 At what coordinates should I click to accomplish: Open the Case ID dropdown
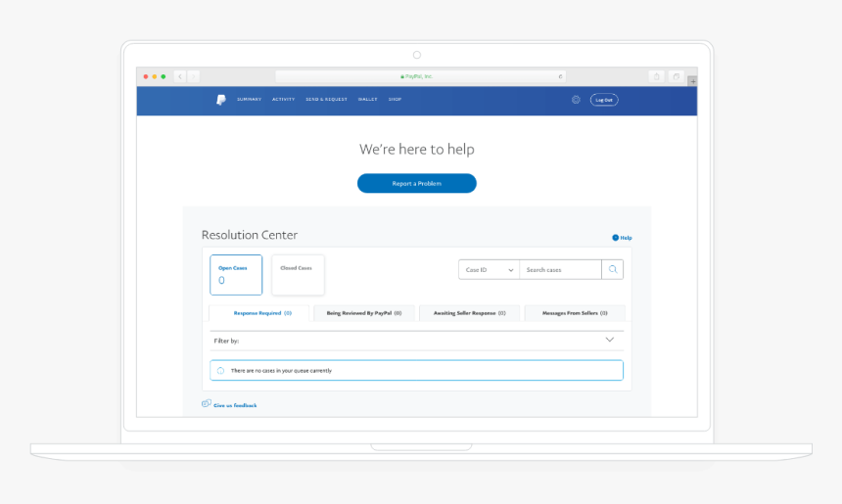(489, 270)
